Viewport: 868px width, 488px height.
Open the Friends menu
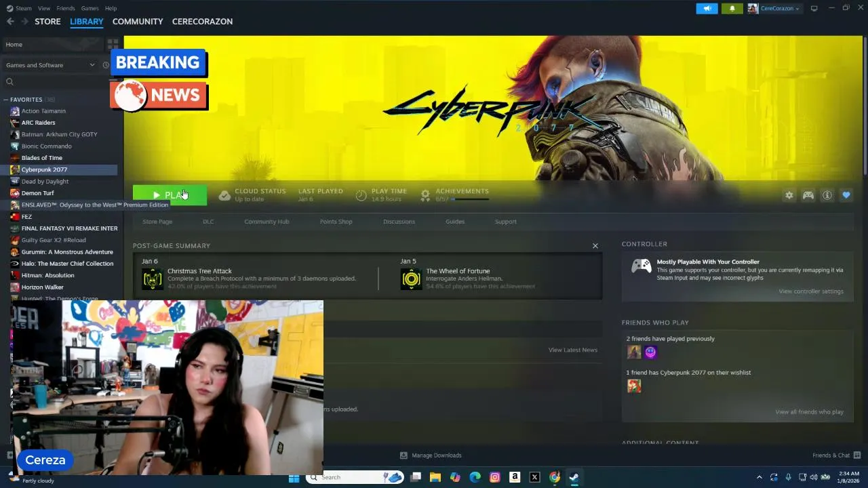(x=66, y=8)
